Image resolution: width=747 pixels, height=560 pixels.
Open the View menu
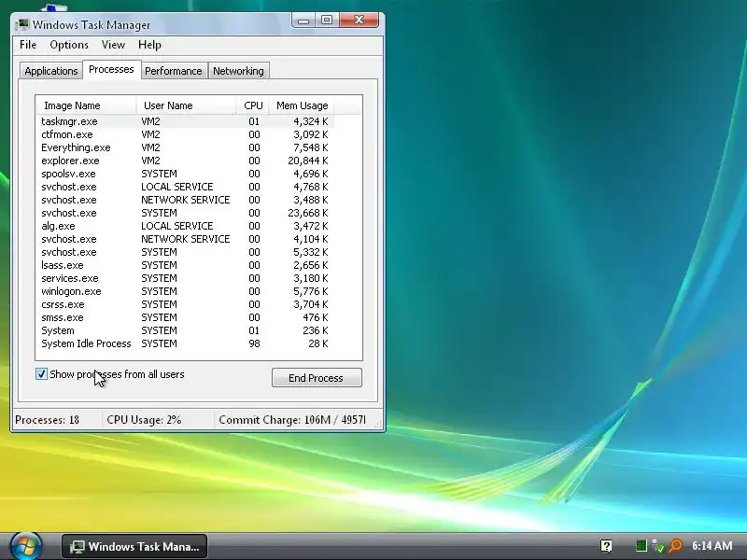113,45
